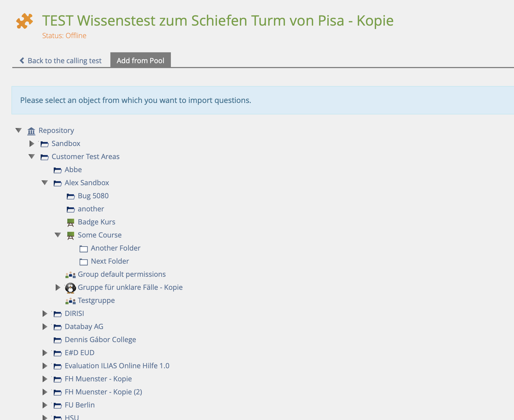Click the Repository building icon

(x=31, y=131)
